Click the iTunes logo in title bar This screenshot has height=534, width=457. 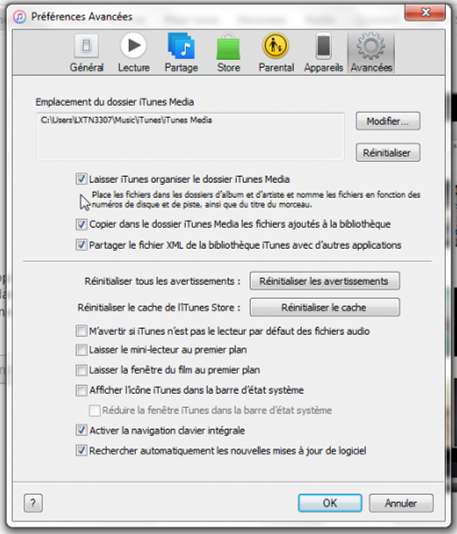20,16
